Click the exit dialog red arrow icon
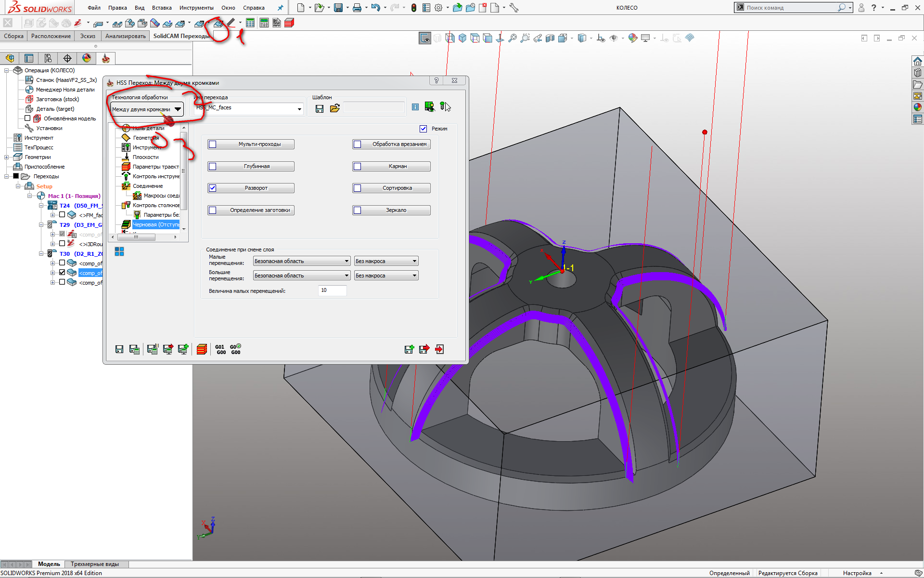The height and width of the screenshot is (578, 924). tap(439, 349)
